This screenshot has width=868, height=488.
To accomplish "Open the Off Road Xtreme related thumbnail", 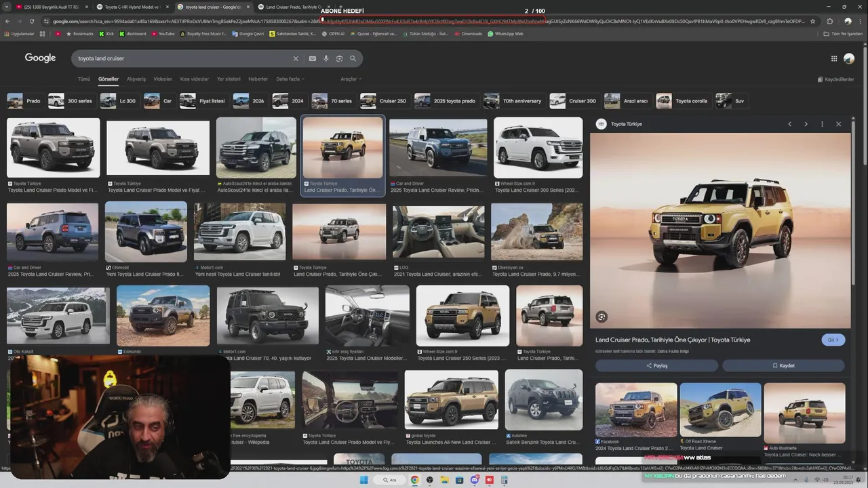I will click(x=720, y=410).
